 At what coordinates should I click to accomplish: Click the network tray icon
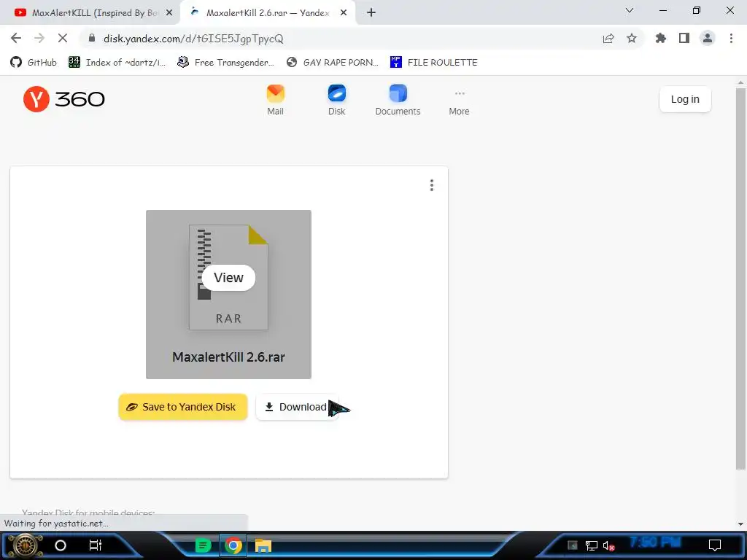pos(591,545)
